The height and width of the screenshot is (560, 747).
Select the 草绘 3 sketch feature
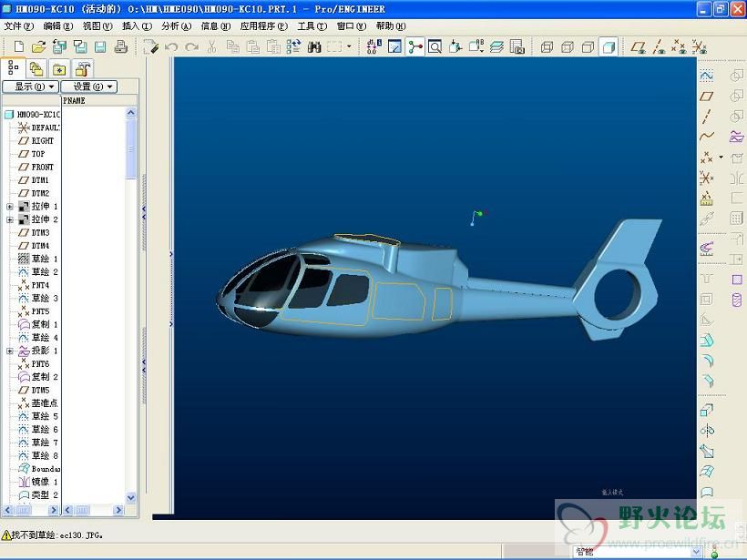tap(38, 299)
